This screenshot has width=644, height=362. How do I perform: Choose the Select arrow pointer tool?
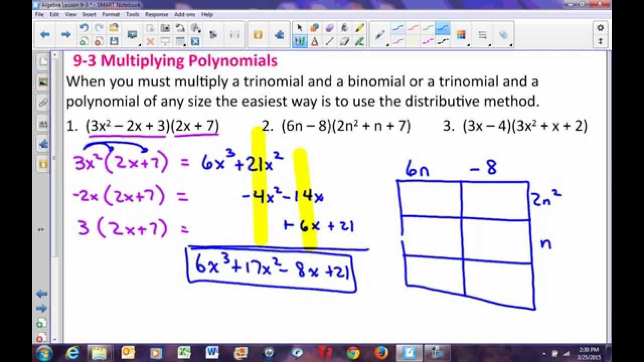click(x=300, y=28)
